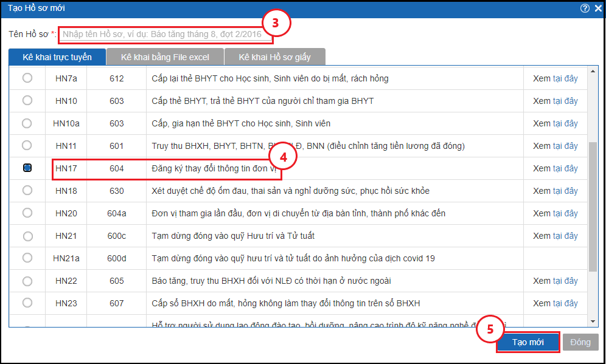This screenshot has height=364, width=606.
Task: Click the scrollbar up arrow
Action: (593, 72)
